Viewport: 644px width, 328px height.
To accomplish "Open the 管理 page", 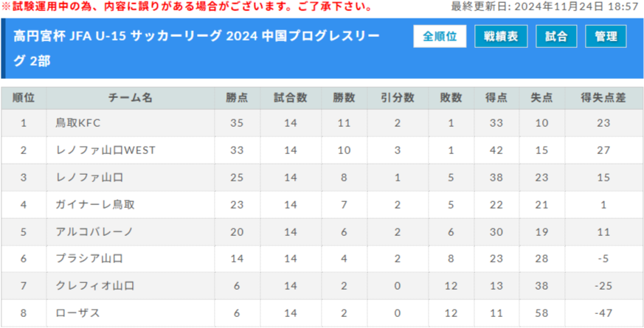I will 606,37.
